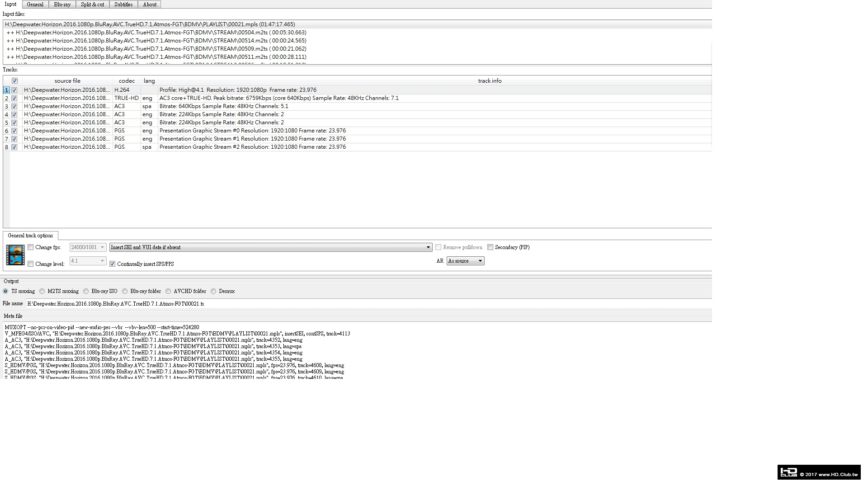Click the codec column header
Screen dimensions: 868x486
(127, 81)
